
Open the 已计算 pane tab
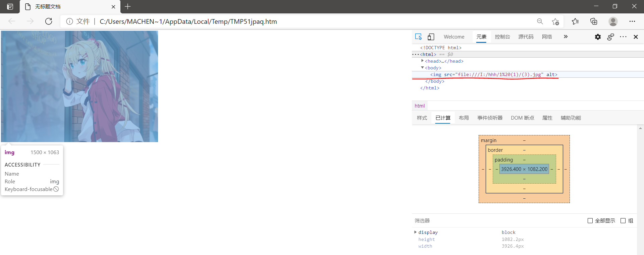443,118
